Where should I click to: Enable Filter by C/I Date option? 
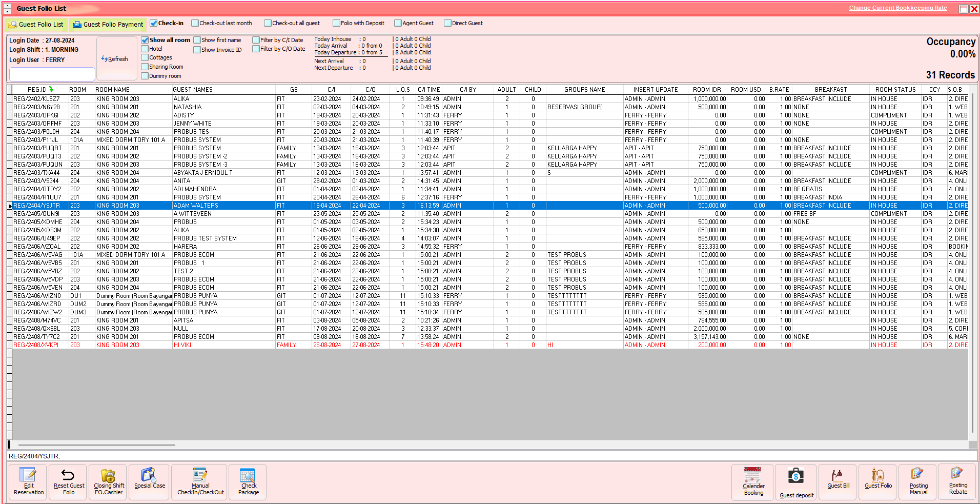(256, 40)
